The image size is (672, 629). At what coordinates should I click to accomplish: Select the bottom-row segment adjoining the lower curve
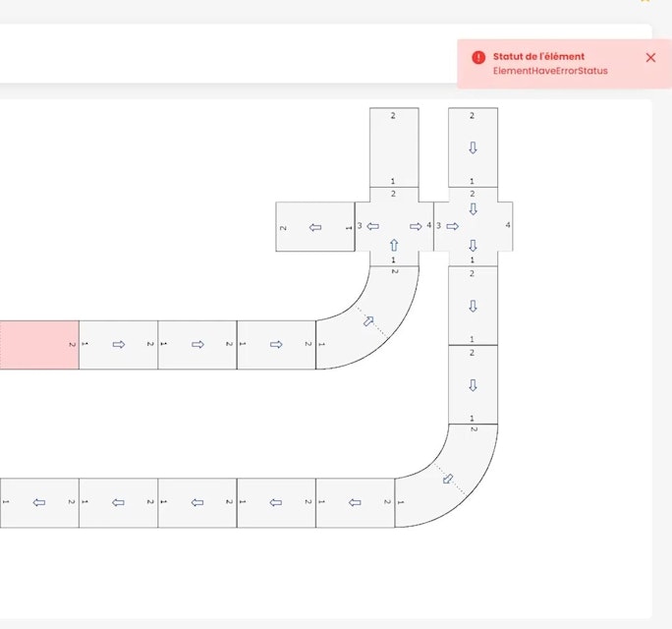[x=355, y=502]
